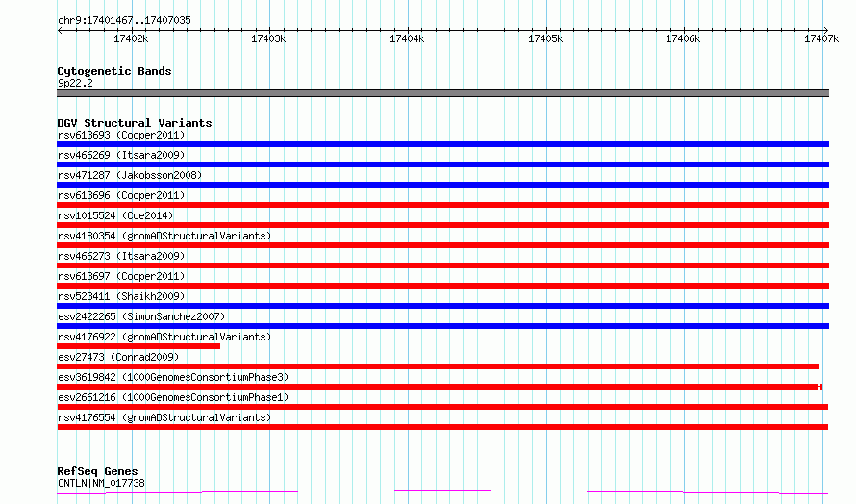The height and width of the screenshot is (504, 856).
Task: Select the red bar under esv27473
Action: click(x=438, y=366)
